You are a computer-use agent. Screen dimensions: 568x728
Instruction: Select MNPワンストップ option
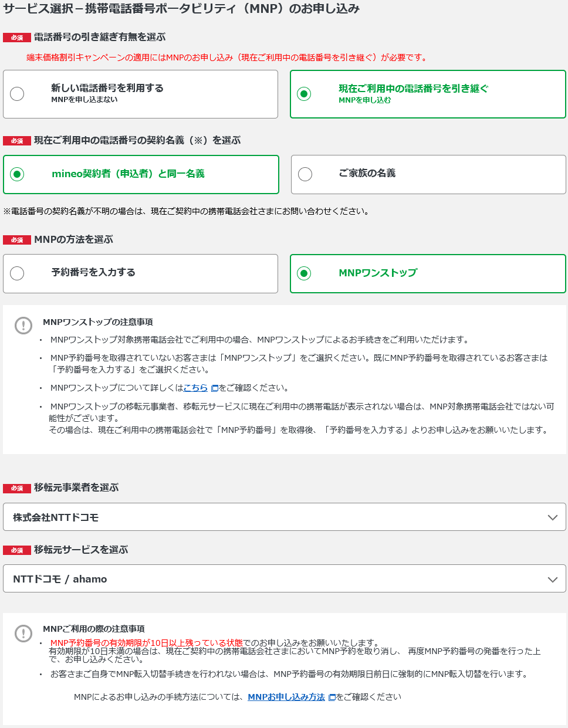303,273
